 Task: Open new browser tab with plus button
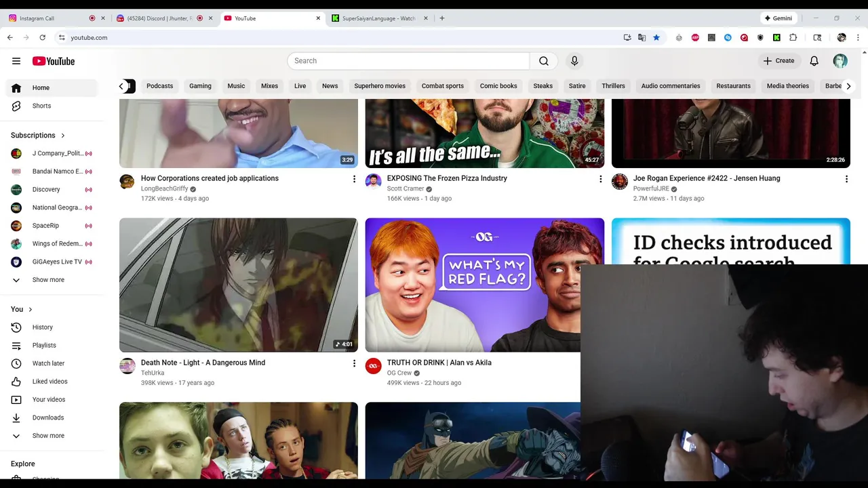[442, 18]
